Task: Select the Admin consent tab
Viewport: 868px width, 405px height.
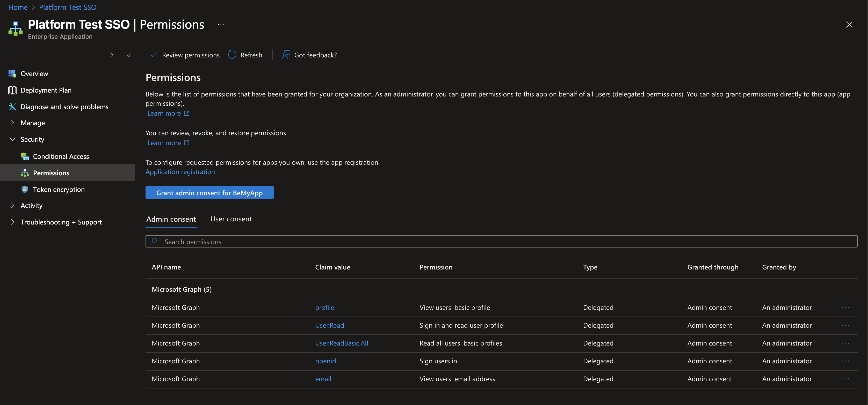Action: click(x=171, y=219)
